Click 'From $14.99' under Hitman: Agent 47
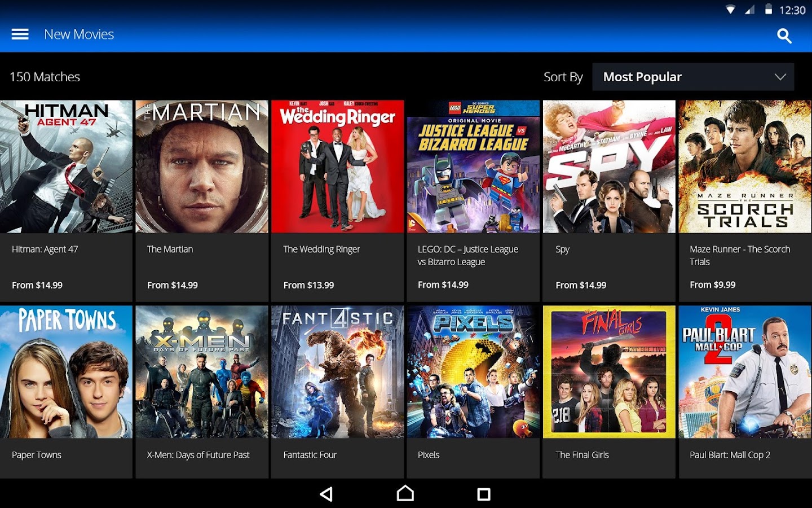Viewport: 812px width, 508px height. click(37, 286)
